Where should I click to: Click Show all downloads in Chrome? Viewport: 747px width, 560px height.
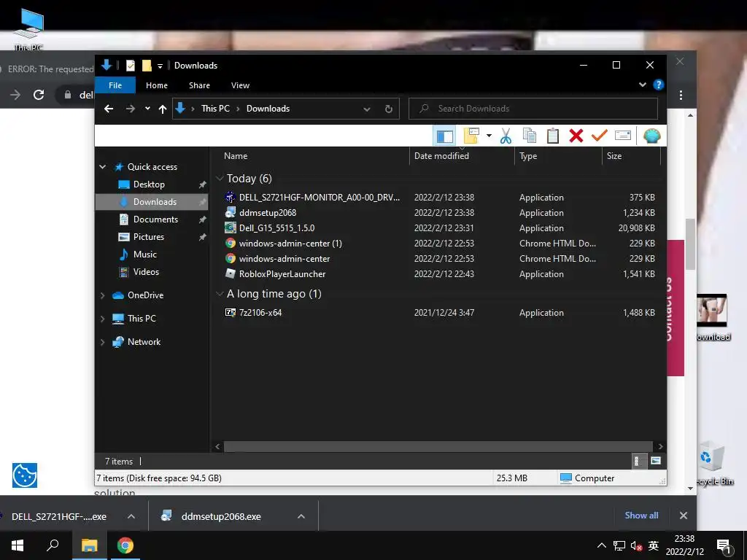click(x=641, y=516)
